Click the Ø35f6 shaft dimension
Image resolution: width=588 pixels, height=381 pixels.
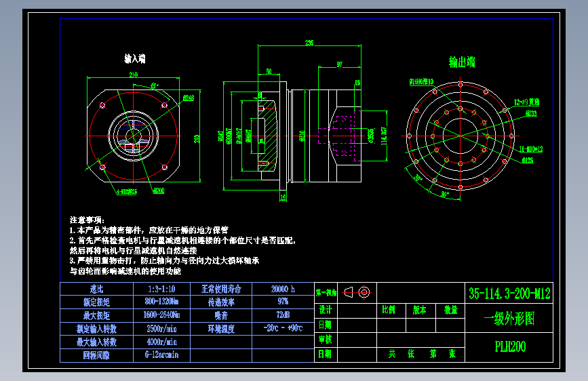click(x=371, y=136)
